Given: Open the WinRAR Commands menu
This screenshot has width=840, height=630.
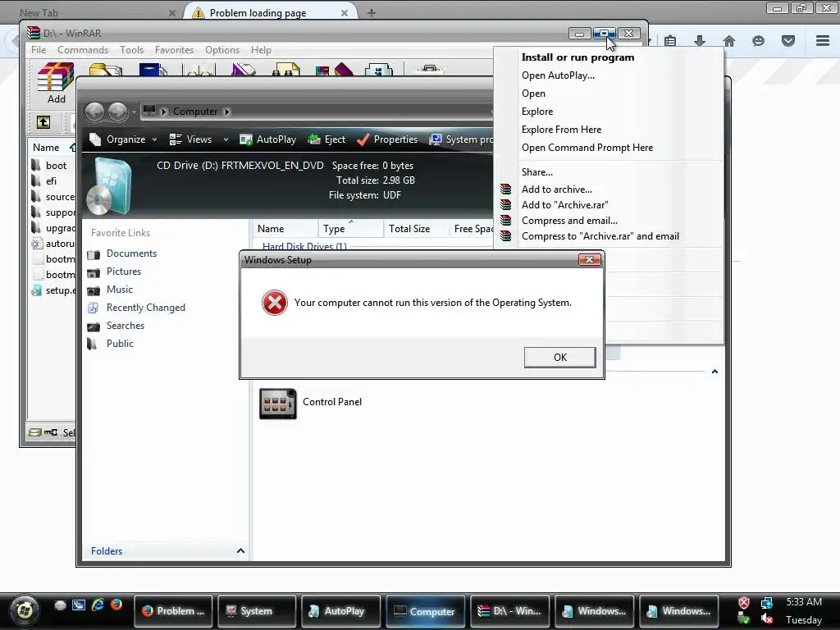Looking at the screenshot, I should (x=83, y=50).
